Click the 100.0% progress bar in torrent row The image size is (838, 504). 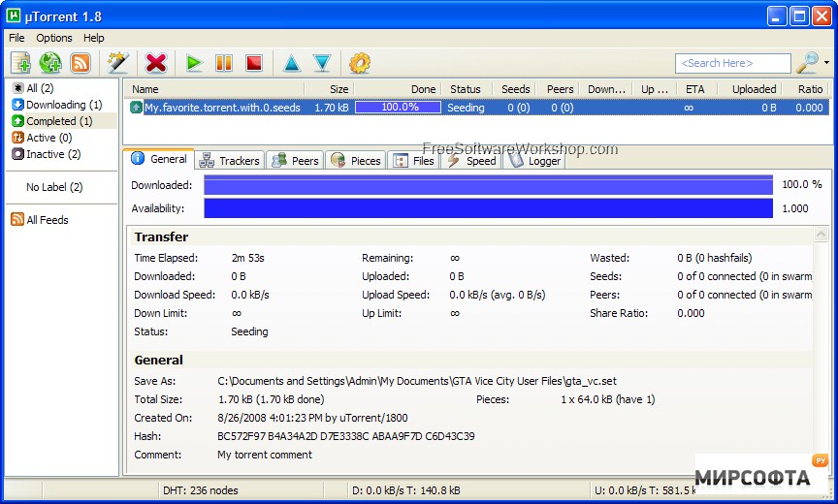coord(399,108)
